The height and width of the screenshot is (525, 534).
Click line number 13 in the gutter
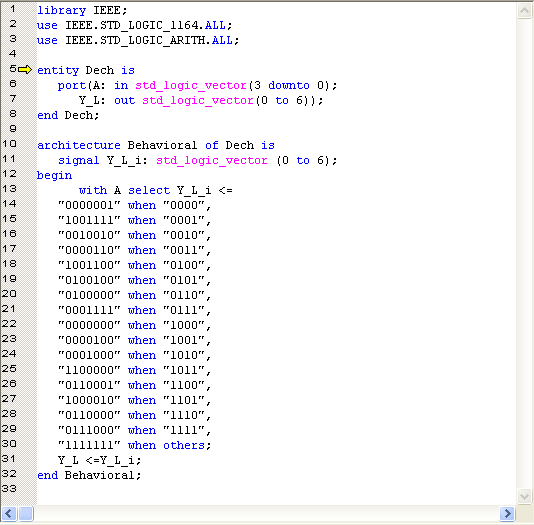click(9, 189)
